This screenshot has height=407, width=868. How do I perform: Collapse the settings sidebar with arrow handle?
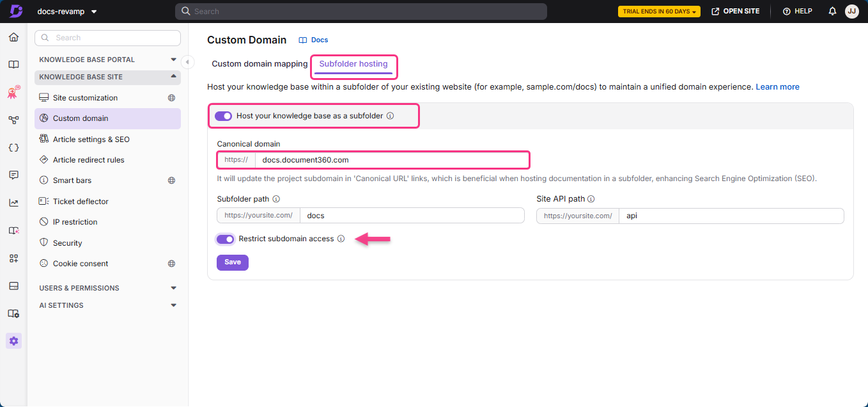coord(187,61)
